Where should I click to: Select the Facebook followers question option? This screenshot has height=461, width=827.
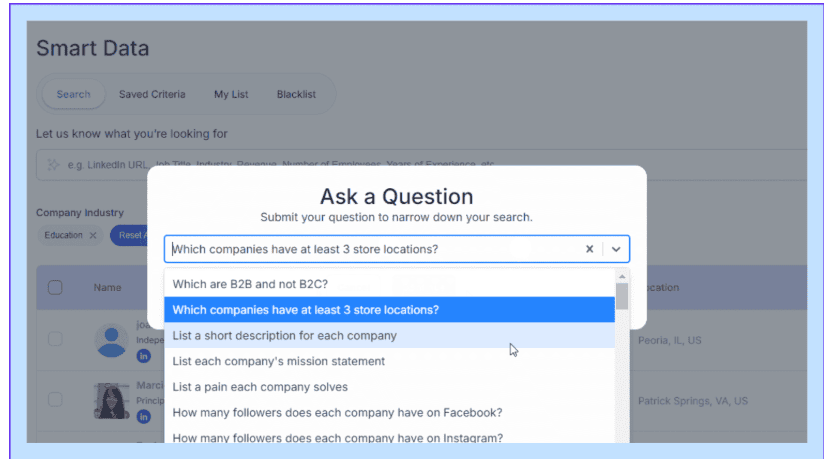pos(389,412)
